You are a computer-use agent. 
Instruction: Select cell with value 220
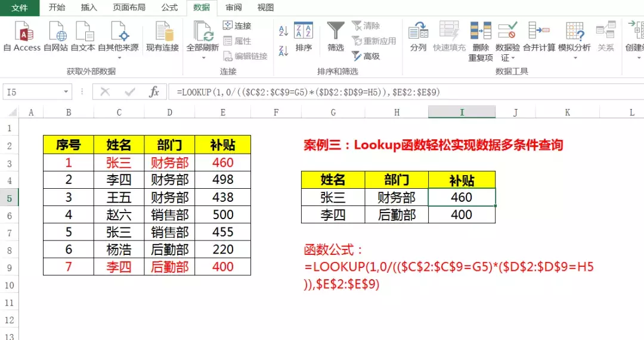[222, 249]
